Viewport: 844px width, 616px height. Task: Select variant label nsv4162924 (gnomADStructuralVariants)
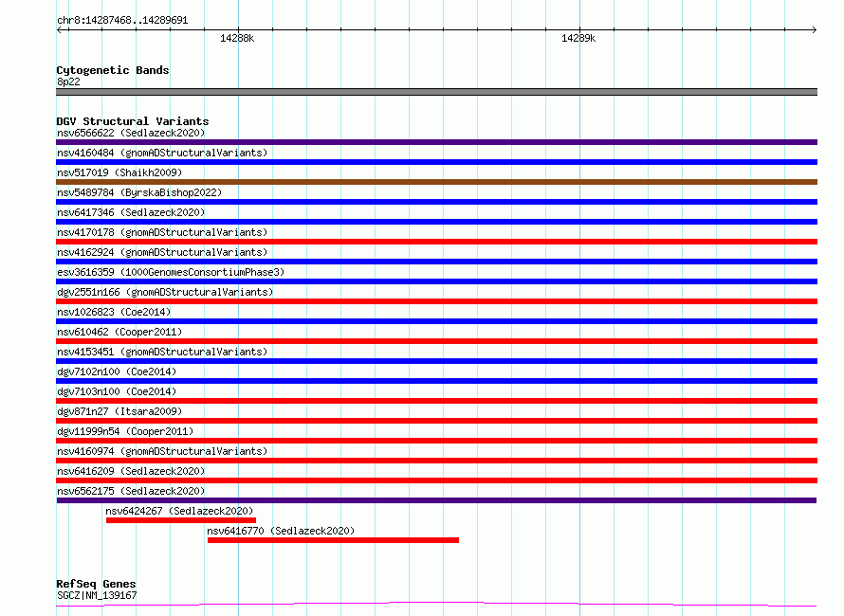coord(162,252)
